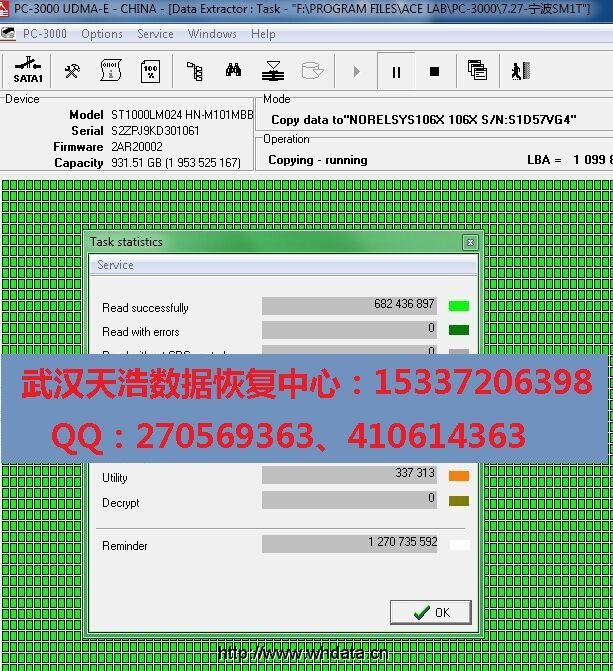Open the tree structure view icon
Viewport: 613px width, 671px height.
pos(195,71)
